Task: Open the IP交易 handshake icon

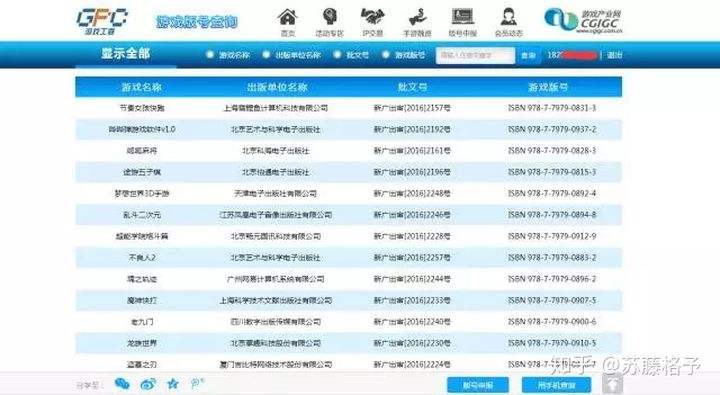Action: pyautogui.click(x=372, y=17)
